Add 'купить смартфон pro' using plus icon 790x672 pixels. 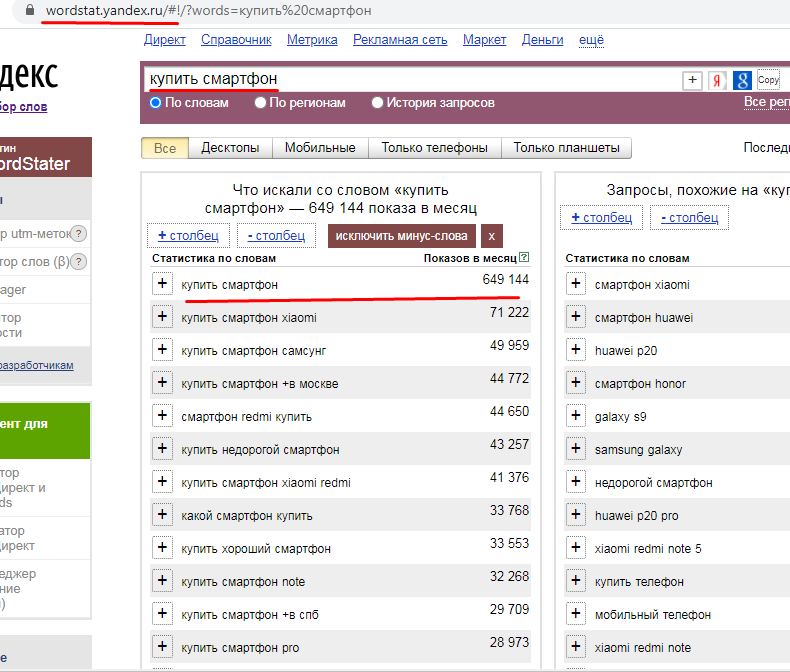(162, 647)
